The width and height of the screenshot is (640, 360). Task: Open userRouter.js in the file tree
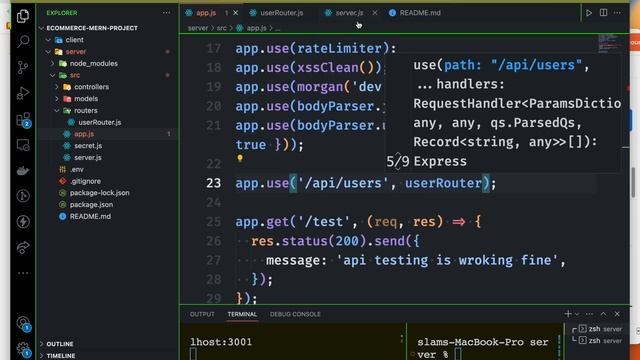click(x=108, y=122)
